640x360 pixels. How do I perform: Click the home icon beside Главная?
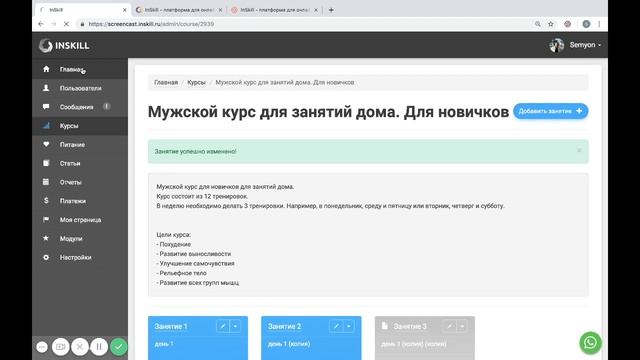pos(46,69)
